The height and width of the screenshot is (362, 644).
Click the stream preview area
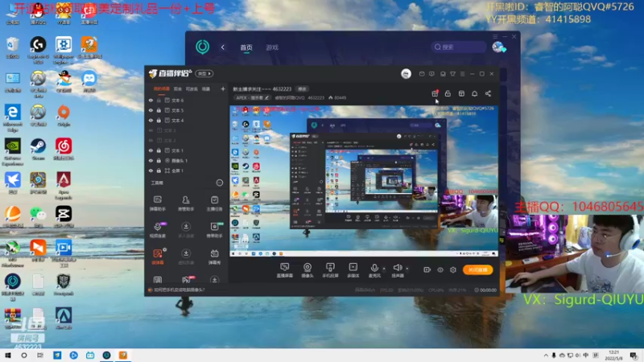pos(364,181)
